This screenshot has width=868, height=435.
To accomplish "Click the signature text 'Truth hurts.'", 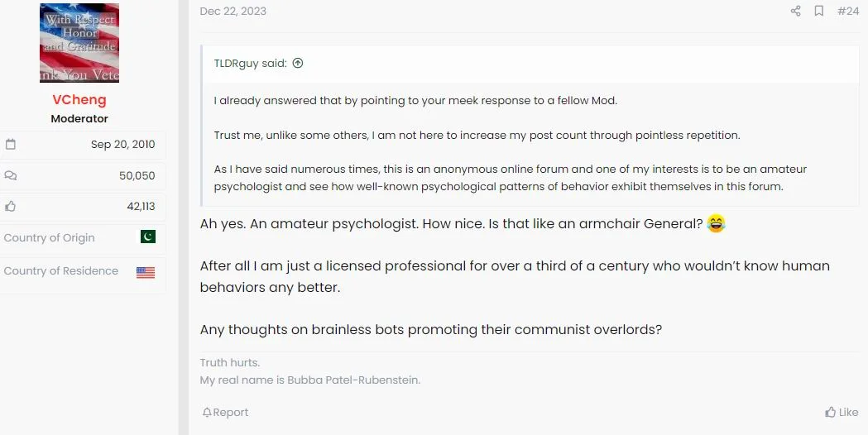I will (x=230, y=362).
